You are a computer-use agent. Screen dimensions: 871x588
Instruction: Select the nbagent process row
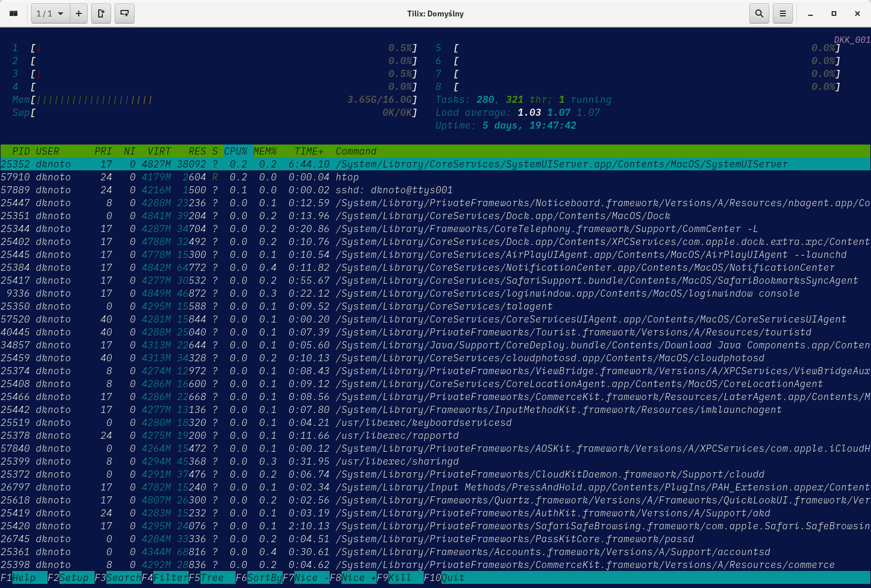[436, 203]
